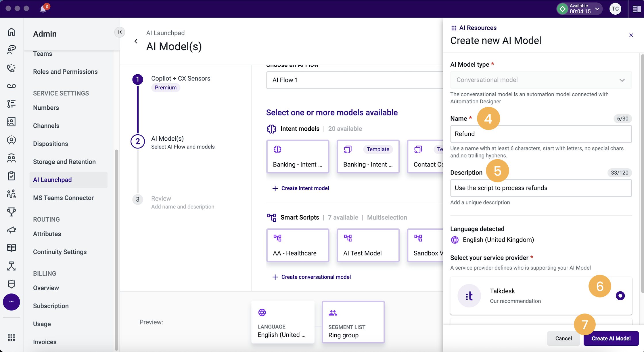Click the purple more options circle icon
644x352 pixels.
[x=11, y=302]
